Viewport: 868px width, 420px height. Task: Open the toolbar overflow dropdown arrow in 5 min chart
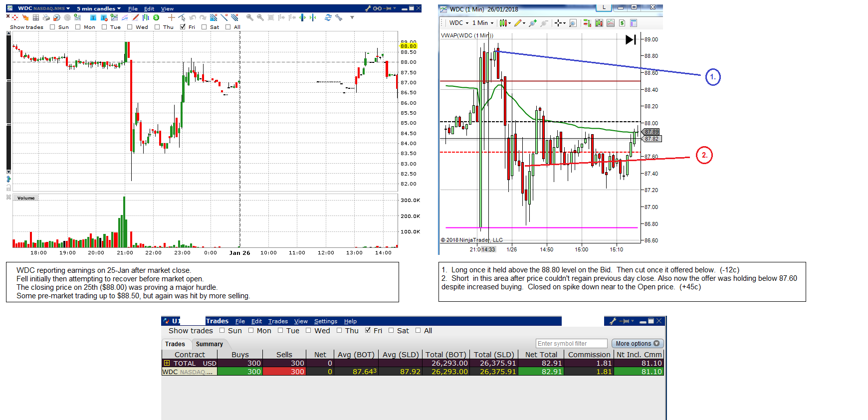352,17
